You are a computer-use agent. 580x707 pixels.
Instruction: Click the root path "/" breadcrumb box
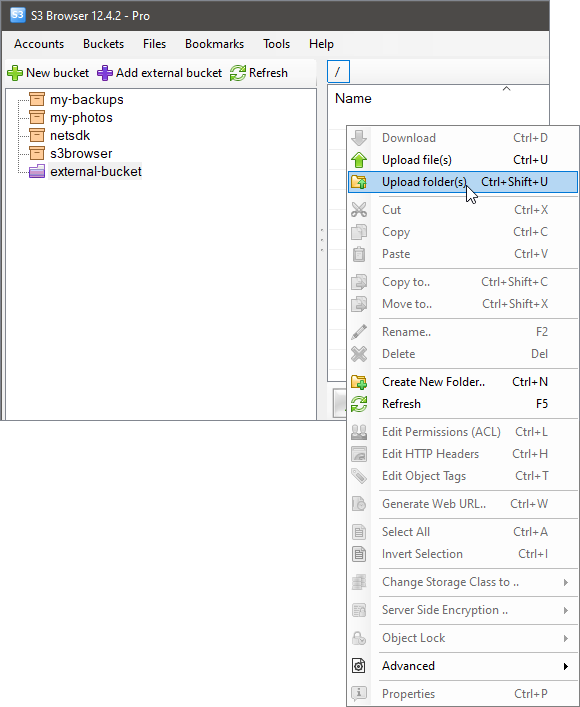(x=338, y=72)
